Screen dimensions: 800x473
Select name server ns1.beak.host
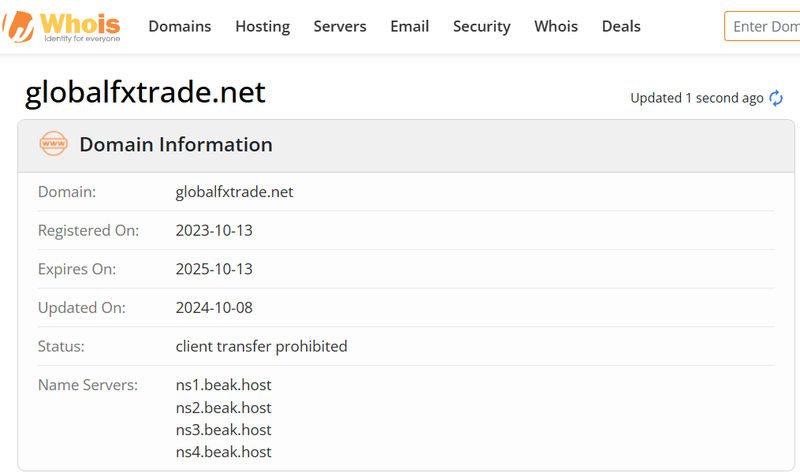point(223,385)
